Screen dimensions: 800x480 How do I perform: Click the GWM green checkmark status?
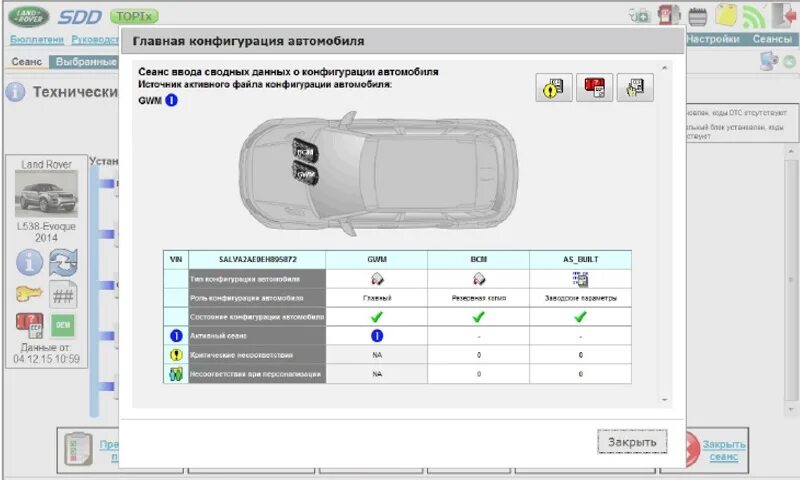[x=377, y=317]
